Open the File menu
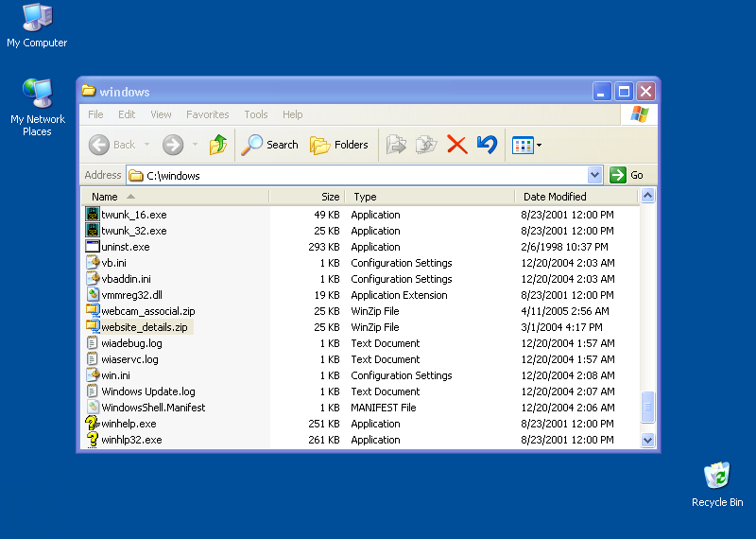This screenshot has height=539, width=756. pyautogui.click(x=95, y=114)
